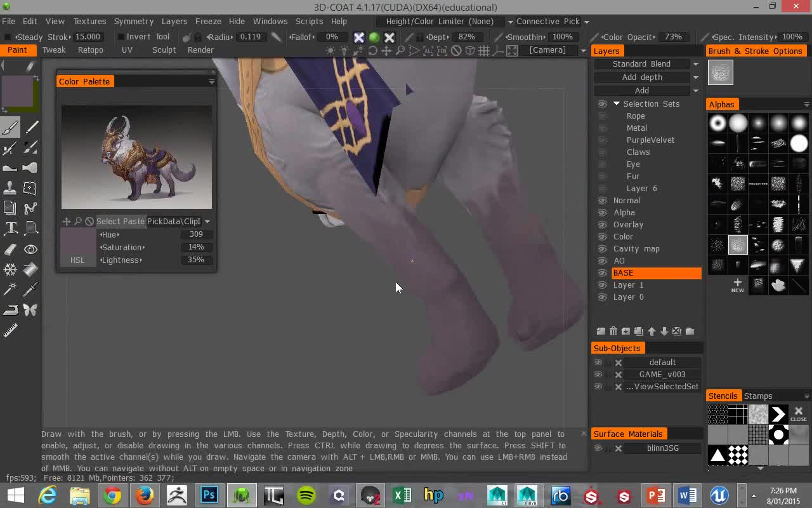The image size is (812, 508).
Task: Open Spotify from the taskbar
Action: [306, 495]
